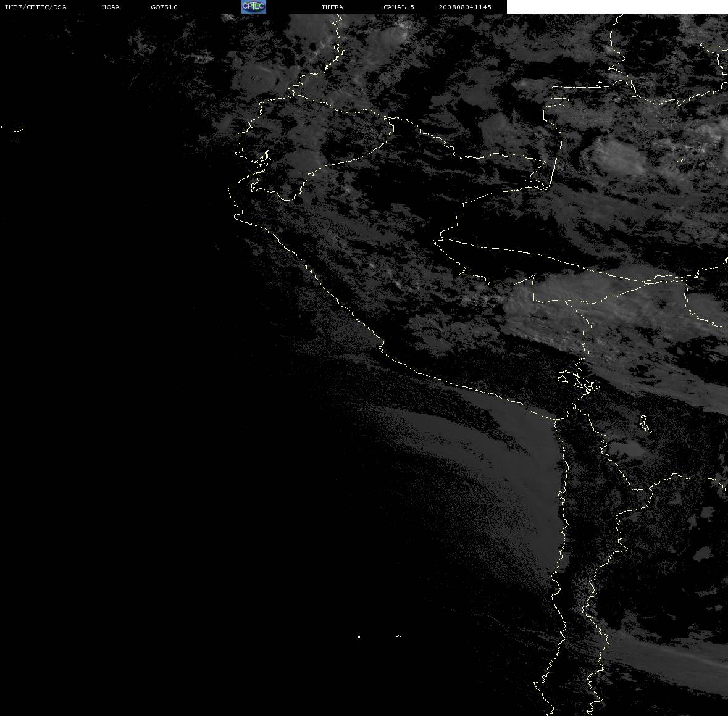Screen dimensions: 728x716
Task: Select Puná island in Gulf of Guayaquil
Action: (x=263, y=159)
